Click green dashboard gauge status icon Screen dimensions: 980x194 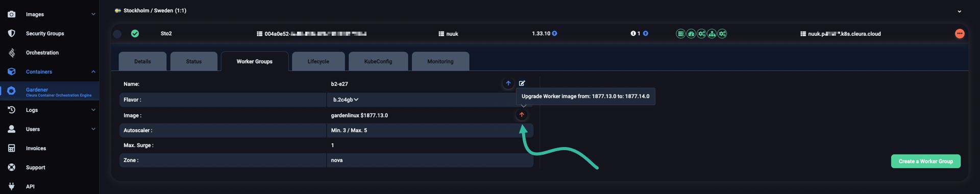(x=691, y=34)
